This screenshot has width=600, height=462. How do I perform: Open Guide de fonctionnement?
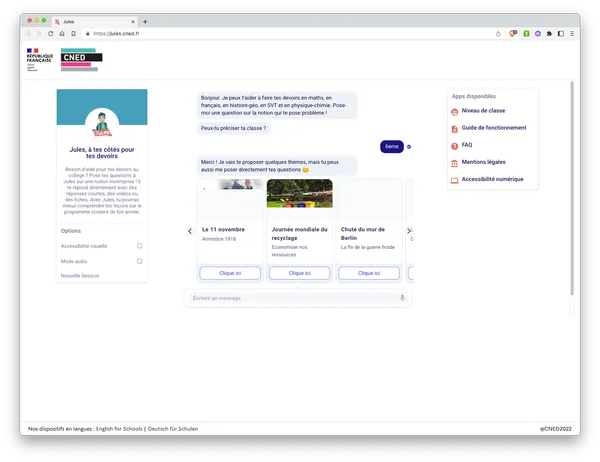point(494,128)
